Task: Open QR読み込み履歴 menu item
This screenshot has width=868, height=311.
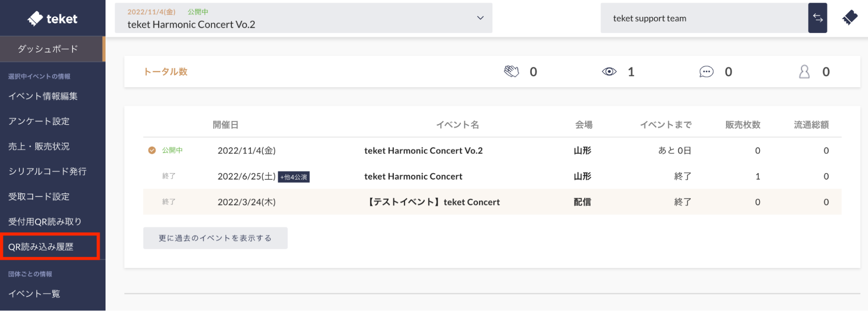Action: [x=41, y=247]
